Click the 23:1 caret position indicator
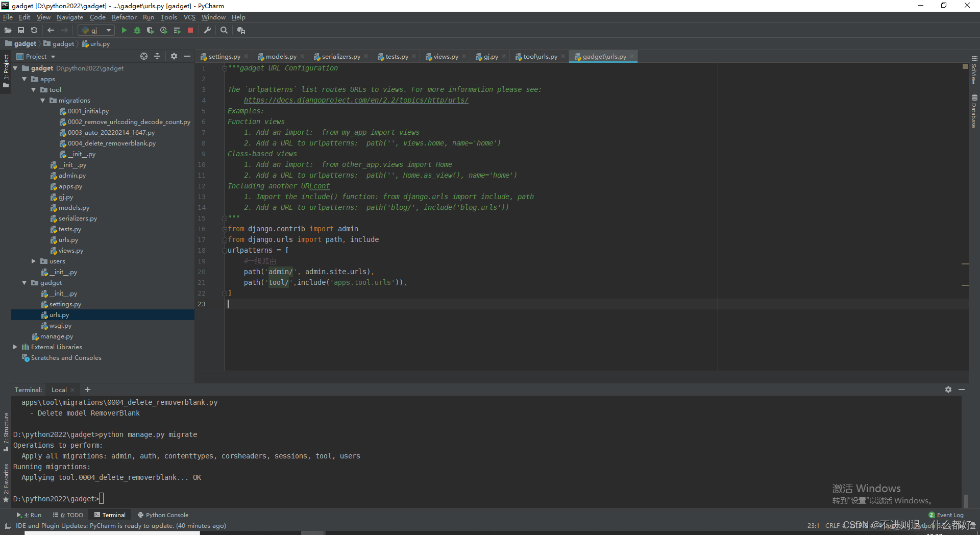The height and width of the screenshot is (535, 980). pos(813,526)
